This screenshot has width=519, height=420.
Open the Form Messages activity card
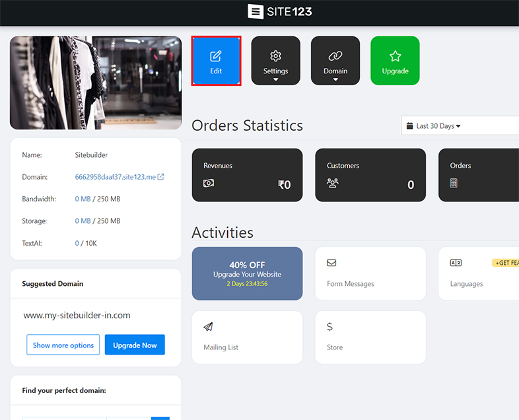tap(370, 273)
